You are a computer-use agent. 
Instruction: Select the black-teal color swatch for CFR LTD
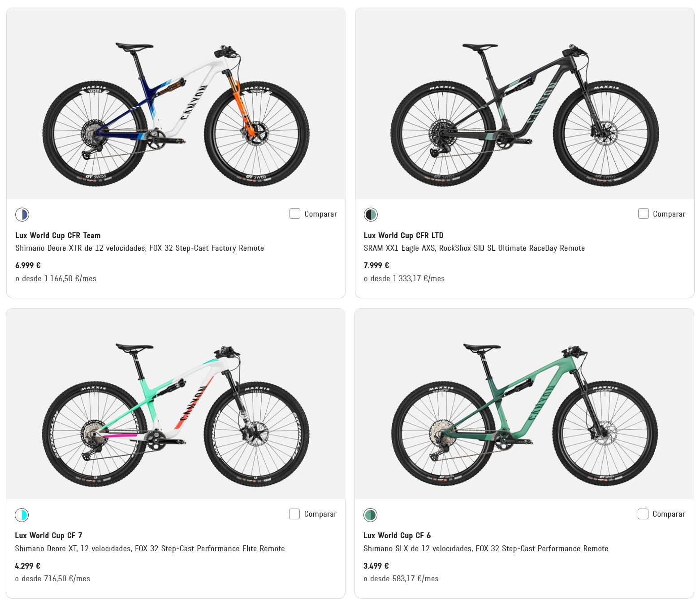371,214
